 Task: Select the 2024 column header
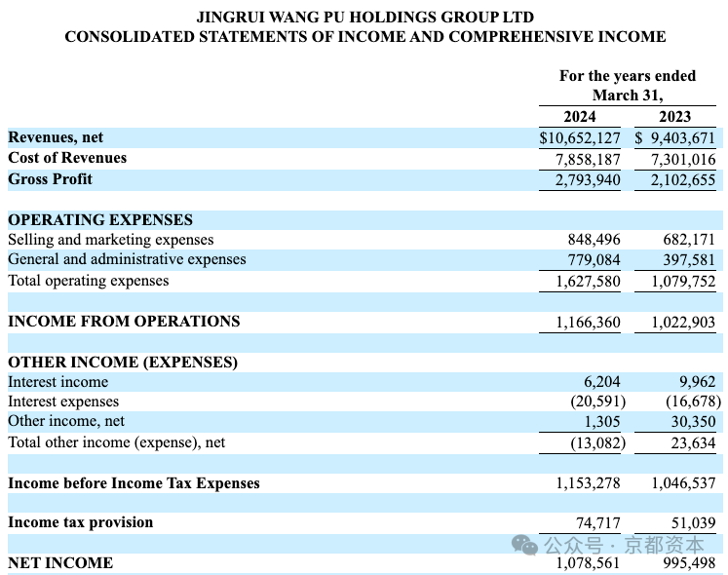pyautogui.click(x=580, y=116)
